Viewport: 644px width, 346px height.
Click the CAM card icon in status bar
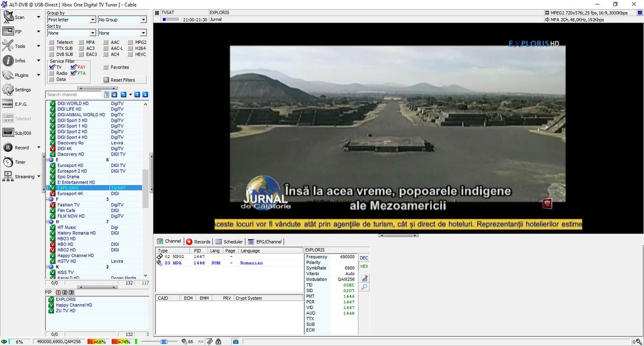coord(209,342)
